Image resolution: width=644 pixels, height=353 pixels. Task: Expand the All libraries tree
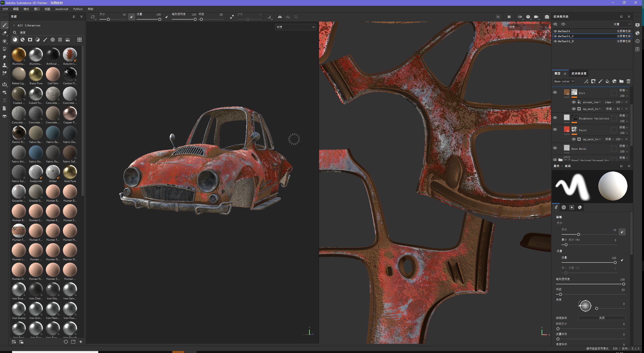(x=14, y=25)
